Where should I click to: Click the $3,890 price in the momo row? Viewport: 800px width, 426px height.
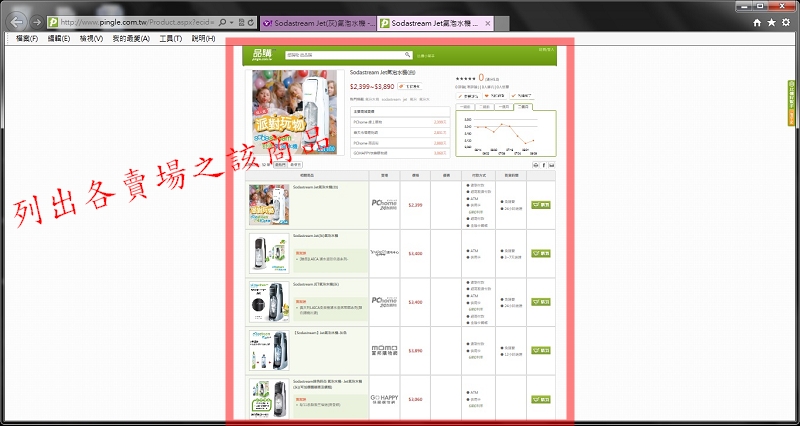(415, 351)
